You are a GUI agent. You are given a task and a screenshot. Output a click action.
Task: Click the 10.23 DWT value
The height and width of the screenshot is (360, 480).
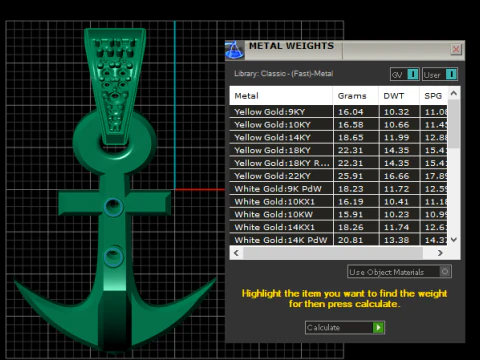pos(396,215)
